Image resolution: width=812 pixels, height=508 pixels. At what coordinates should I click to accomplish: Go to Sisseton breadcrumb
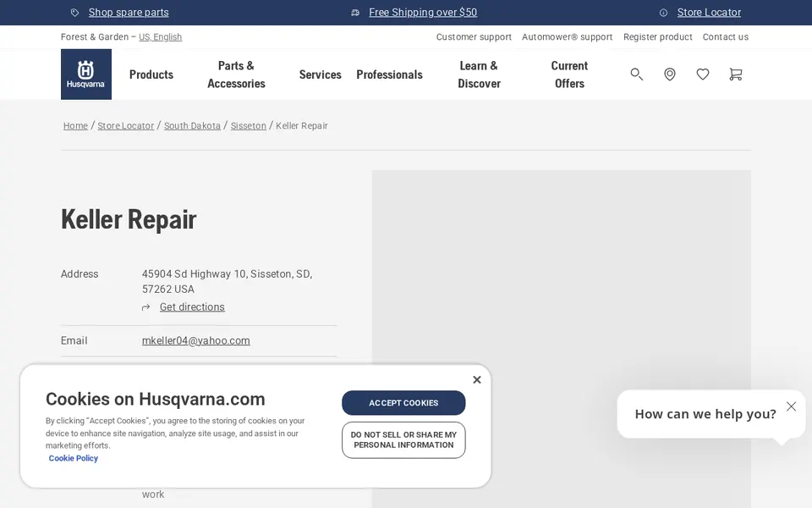(249, 125)
